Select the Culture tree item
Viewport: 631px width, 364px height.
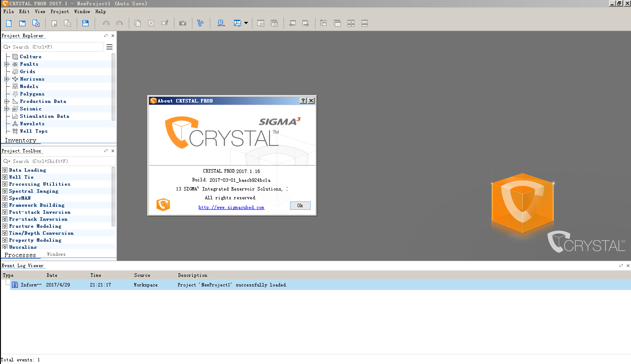pyautogui.click(x=31, y=57)
